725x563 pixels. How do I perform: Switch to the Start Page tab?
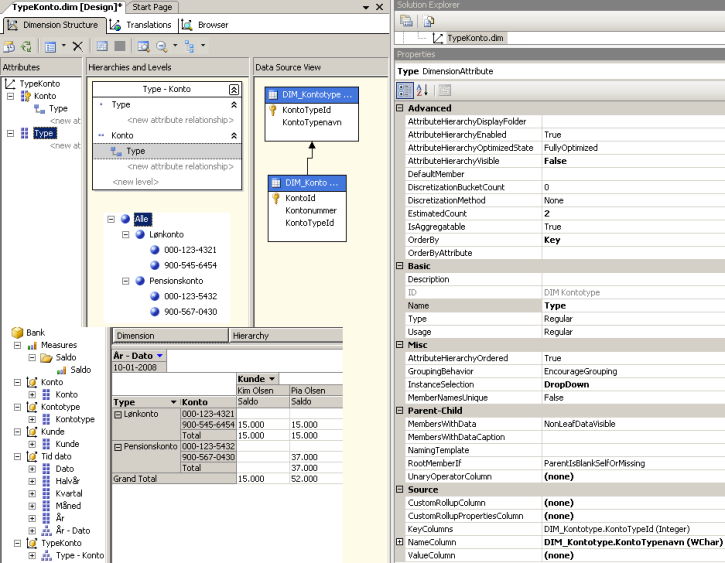[x=152, y=7]
